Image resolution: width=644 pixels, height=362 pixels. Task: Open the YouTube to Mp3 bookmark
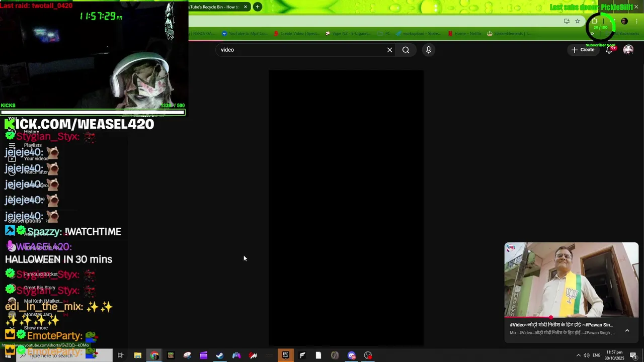(244, 34)
